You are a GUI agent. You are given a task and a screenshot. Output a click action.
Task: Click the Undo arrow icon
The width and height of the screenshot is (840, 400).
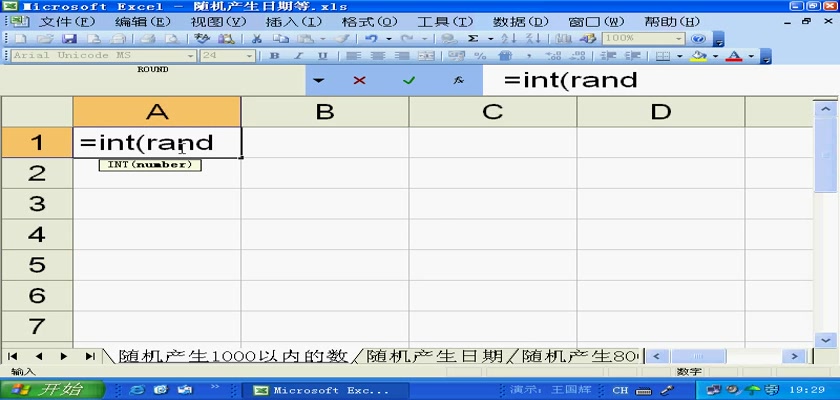point(371,38)
